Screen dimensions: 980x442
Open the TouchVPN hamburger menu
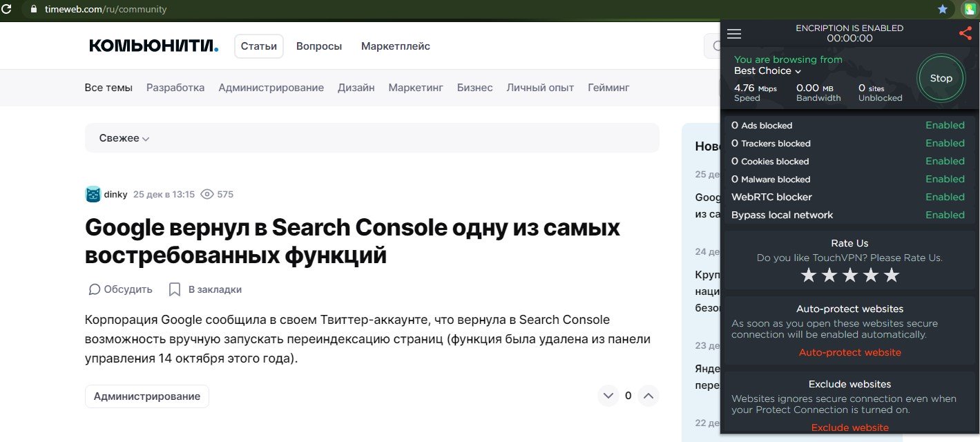point(734,34)
